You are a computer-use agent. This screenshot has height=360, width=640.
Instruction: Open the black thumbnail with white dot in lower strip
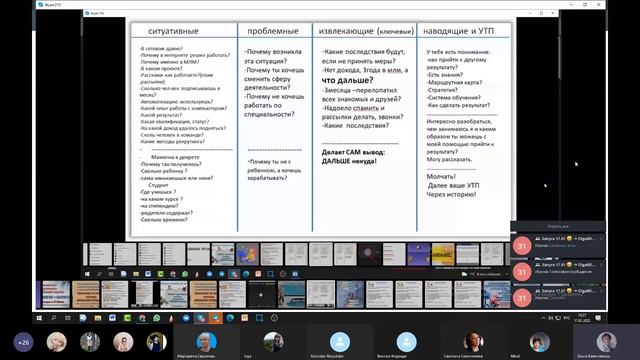[x=262, y=294]
